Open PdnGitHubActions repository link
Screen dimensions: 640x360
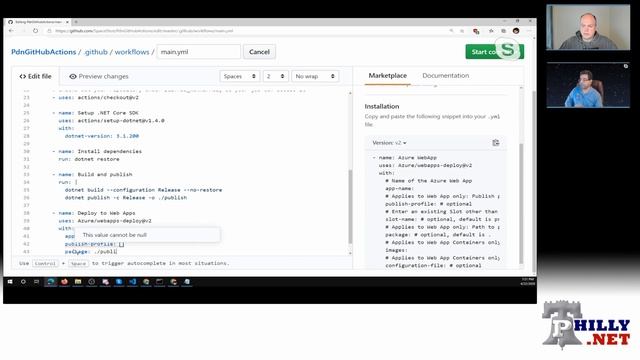[x=44, y=52]
